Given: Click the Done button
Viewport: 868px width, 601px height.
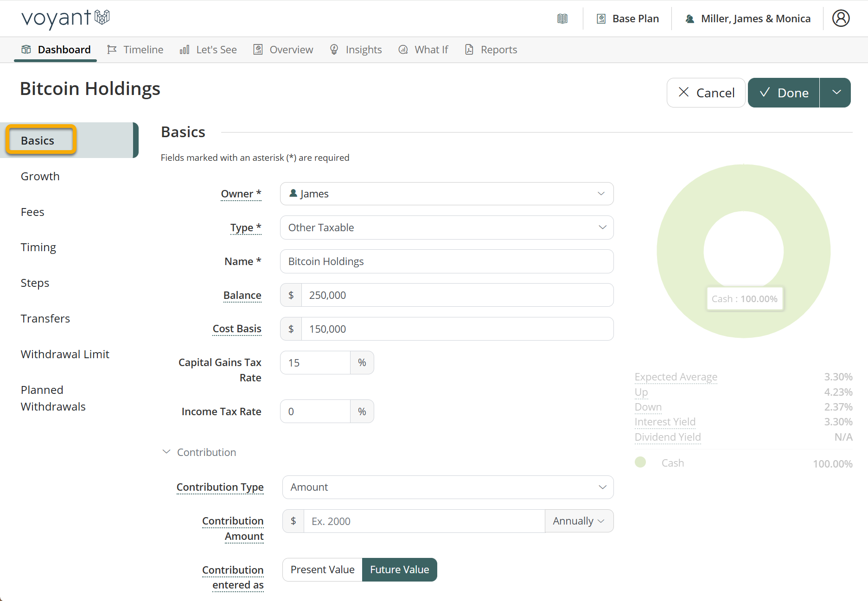Looking at the screenshot, I should click(x=784, y=93).
